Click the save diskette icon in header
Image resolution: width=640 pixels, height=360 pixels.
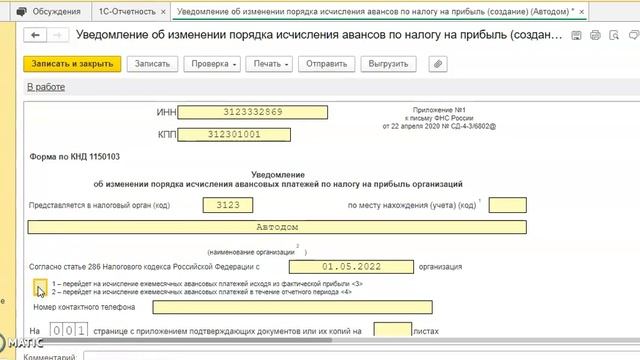coord(576,36)
